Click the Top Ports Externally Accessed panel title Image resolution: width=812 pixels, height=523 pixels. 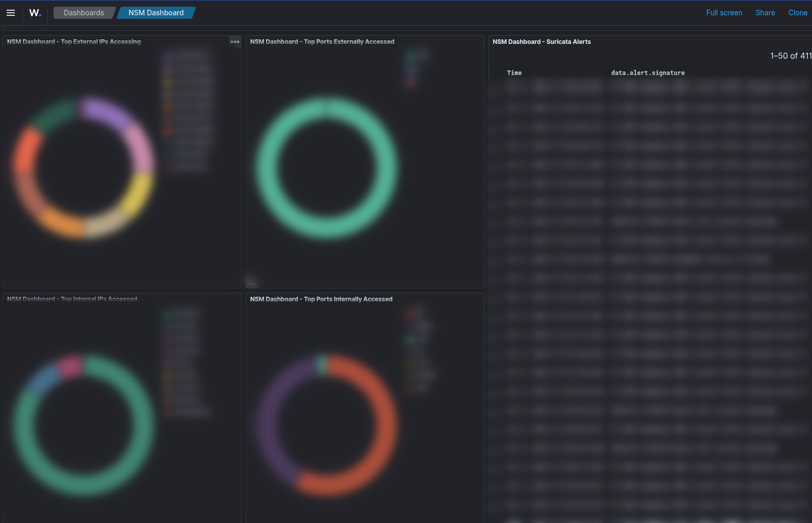322,42
